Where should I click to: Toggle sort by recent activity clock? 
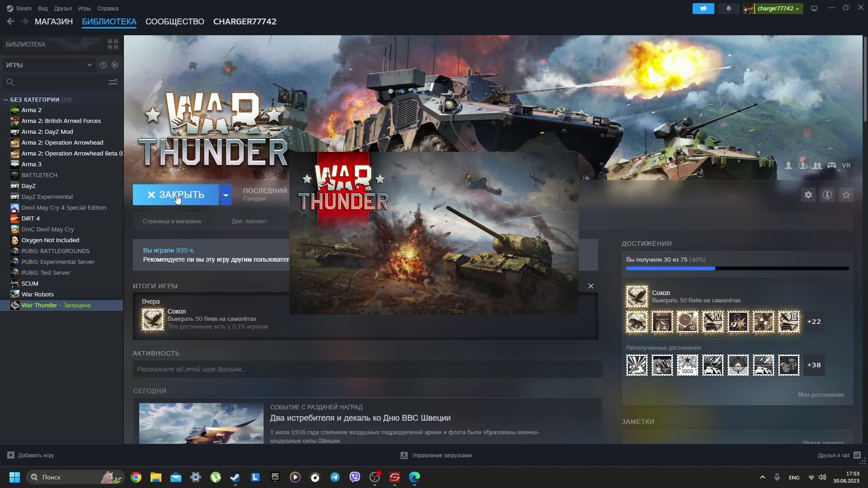click(x=103, y=65)
